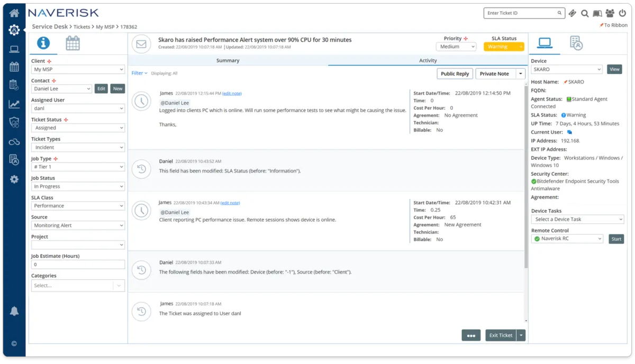The image size is (635, 364).
Task: Open the Job Type dropdown showing # Tier 1
Action: pyautogui.click(x=78, y=167)
